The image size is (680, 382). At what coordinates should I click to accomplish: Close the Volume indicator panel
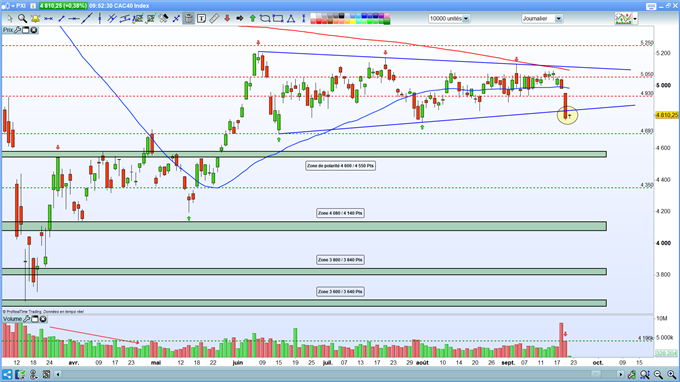tap(43, 319)
